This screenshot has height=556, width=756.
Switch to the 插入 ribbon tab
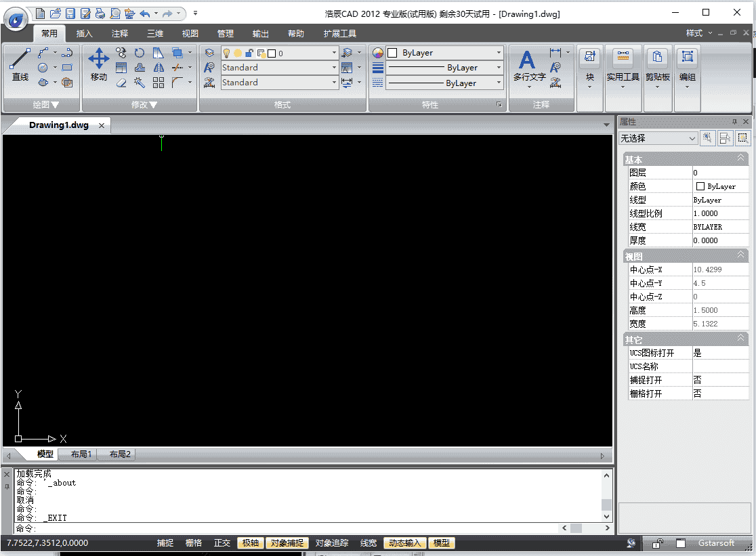[84, 33]
